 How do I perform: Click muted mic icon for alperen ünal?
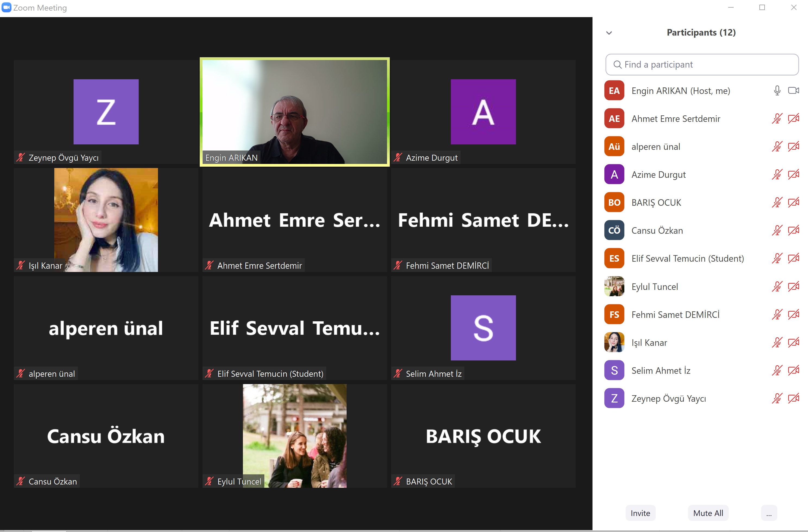click(777, 146)
